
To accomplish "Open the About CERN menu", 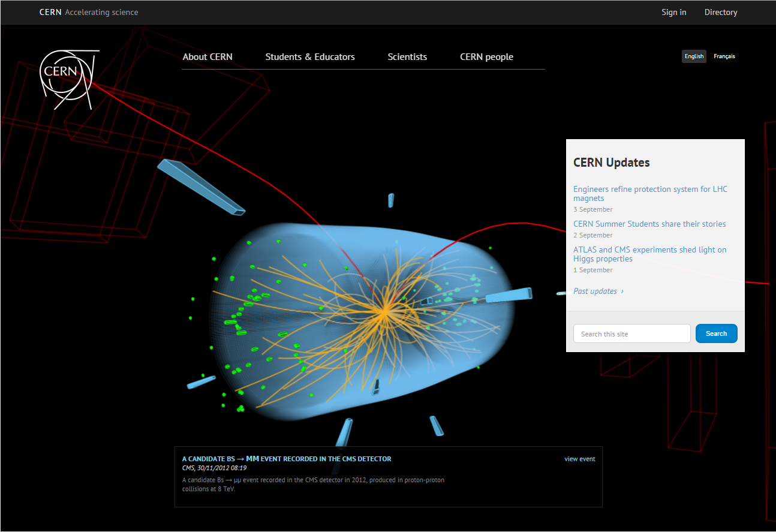I will (x=207, y=57).
